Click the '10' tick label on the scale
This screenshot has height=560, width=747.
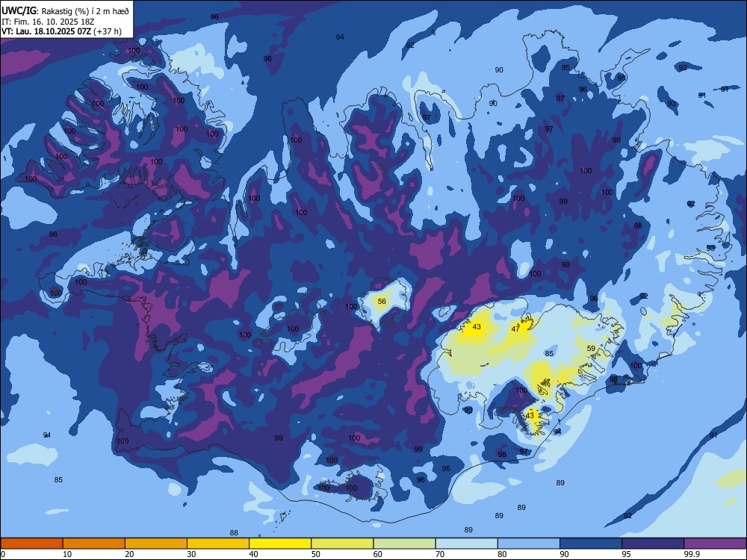click(67, 554)
